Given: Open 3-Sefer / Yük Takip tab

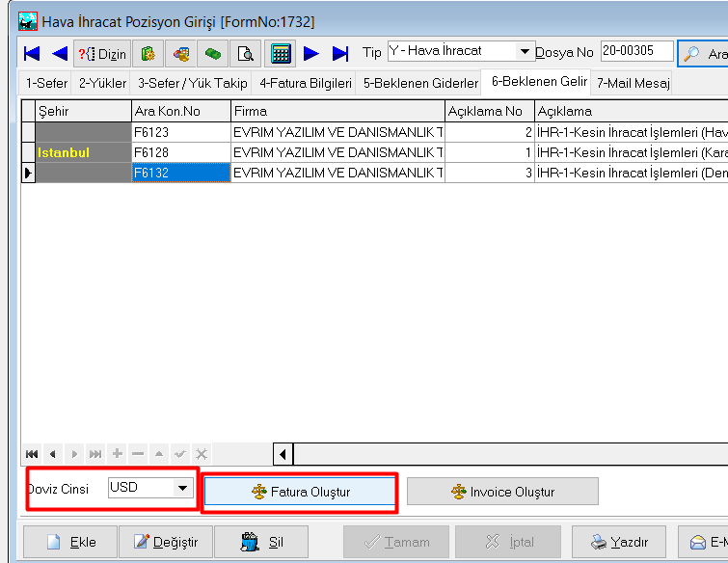Looking at the screenshot, I should [193, 83].
